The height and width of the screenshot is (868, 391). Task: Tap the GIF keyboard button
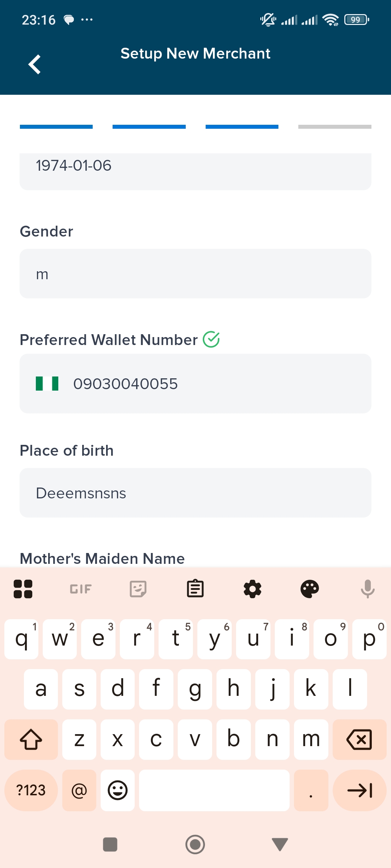tap(80, 588)
